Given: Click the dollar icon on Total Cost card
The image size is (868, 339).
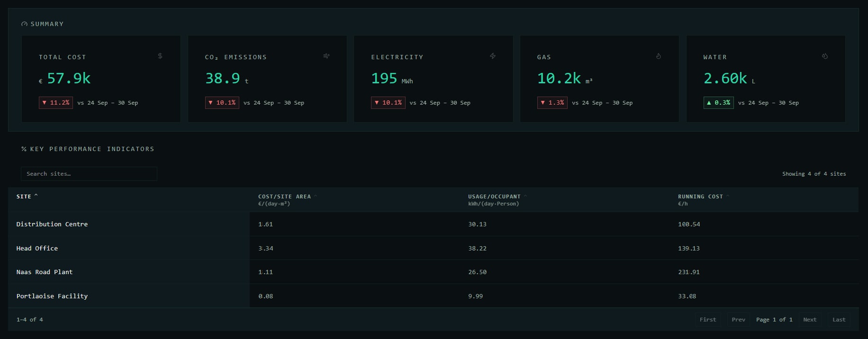Looking at the screenshot, I should (x=160, y=56).
